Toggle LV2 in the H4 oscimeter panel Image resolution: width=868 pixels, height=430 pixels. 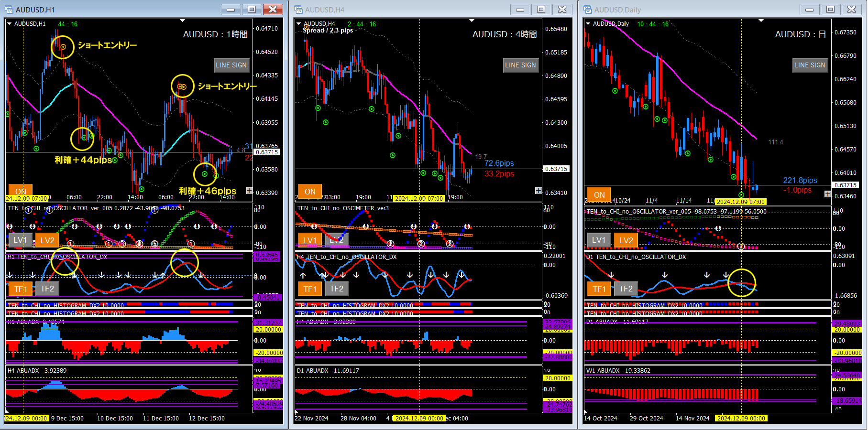point(337,240)
